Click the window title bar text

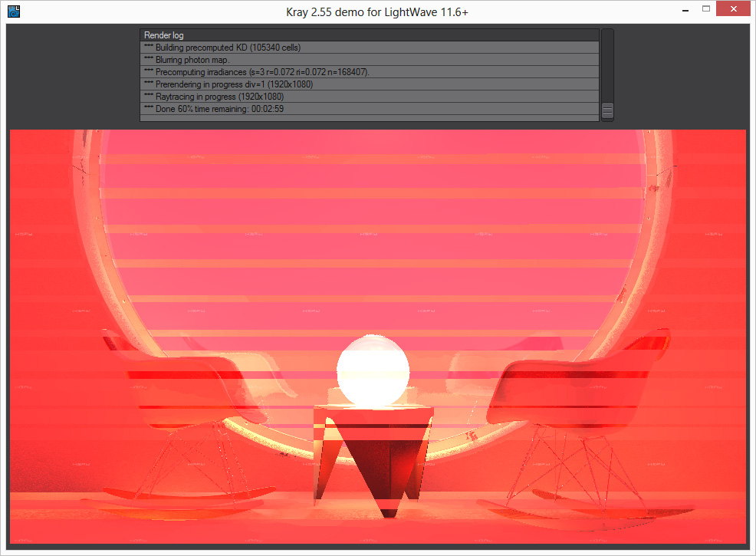[x=376, y=12]
